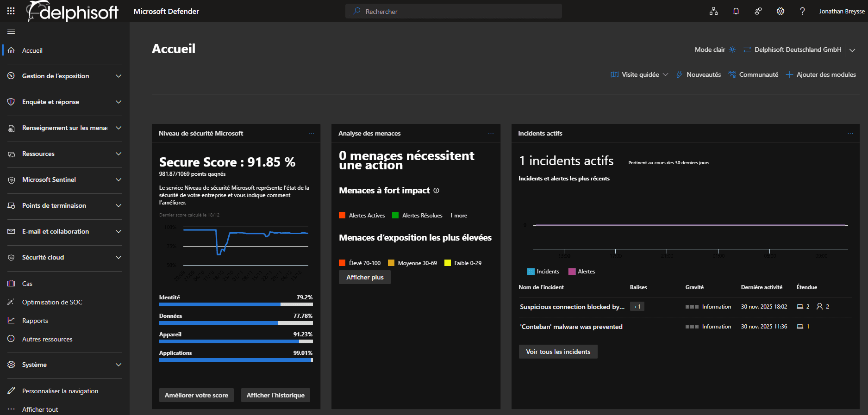
Task: Click the Optimisation de SOC wand icon
Action: pos(11,302)
